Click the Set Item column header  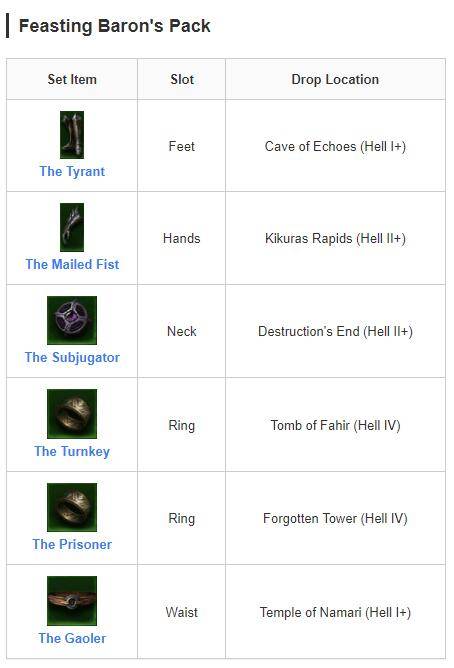(72, 79)
